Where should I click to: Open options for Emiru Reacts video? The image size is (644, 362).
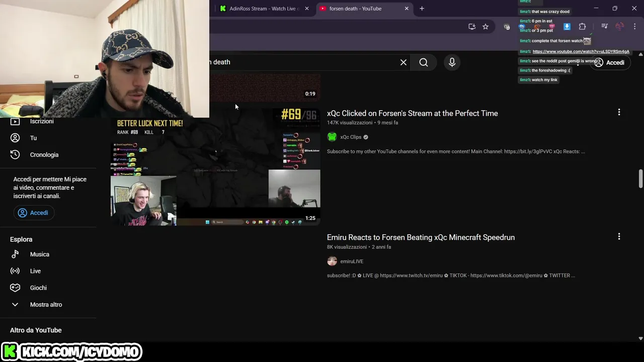[x=619, y=236]
